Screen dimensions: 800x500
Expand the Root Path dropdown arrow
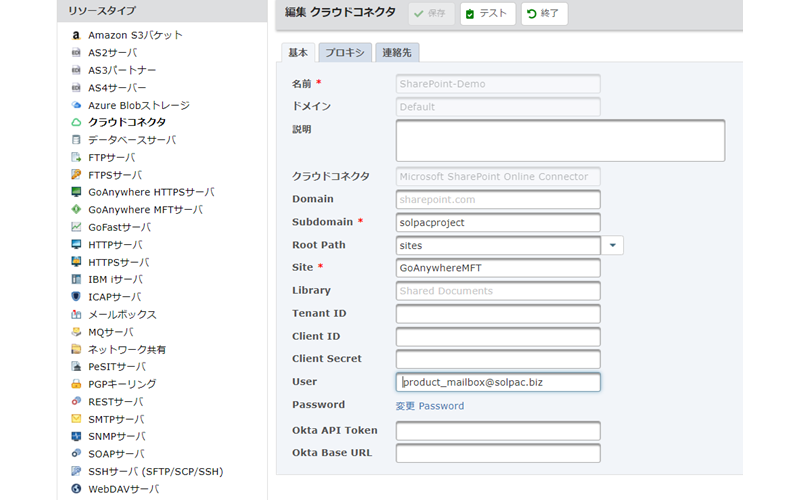612,245
